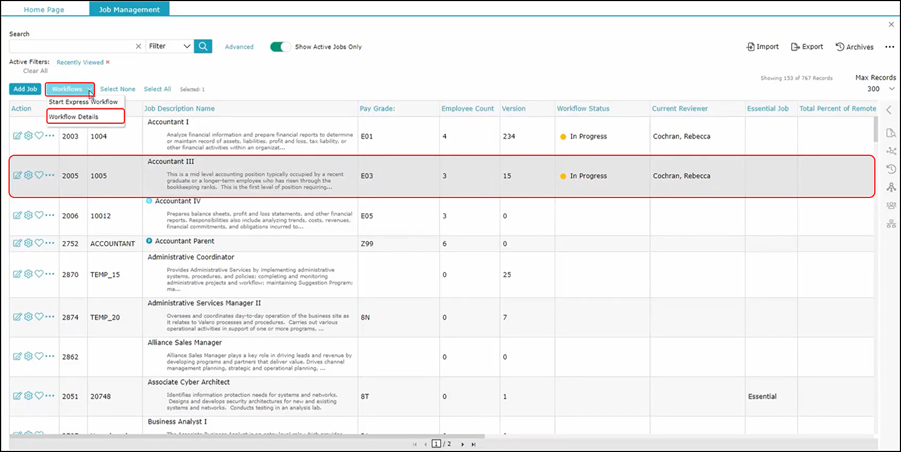Remove the Recently Viewed filter with the red x
The width and height of the screenshot is (901, 452).
click(x=108, y=62)
